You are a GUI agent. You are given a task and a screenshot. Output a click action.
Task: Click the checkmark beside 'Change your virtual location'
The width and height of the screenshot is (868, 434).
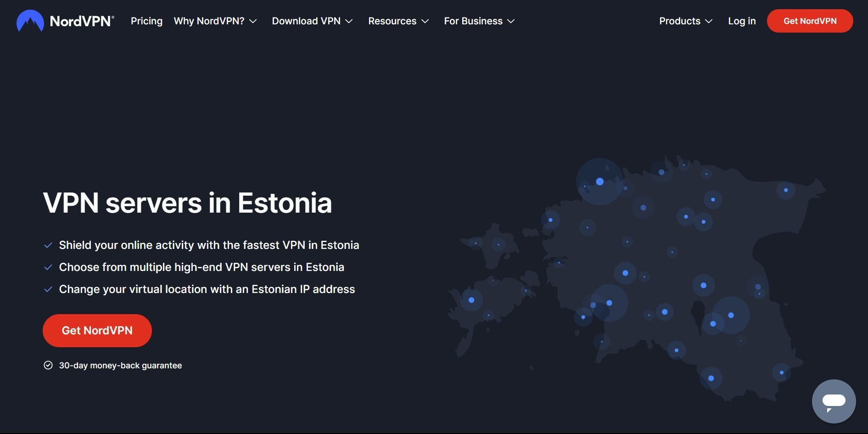tap(48, 289)
